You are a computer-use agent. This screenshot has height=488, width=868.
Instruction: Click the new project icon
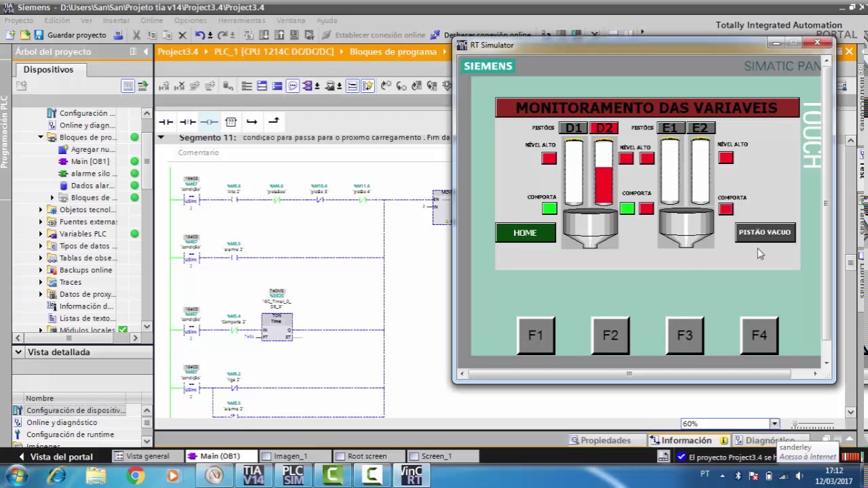coord(11,35)
